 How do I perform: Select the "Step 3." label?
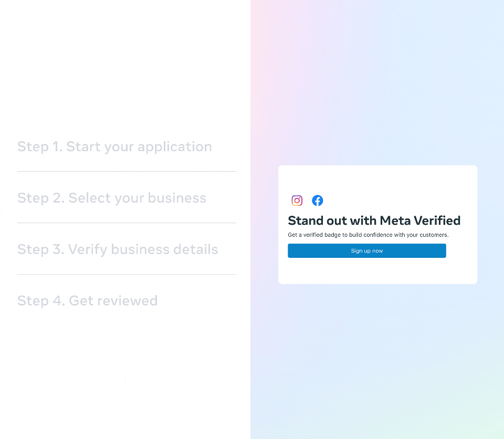(x=41, y=249)
